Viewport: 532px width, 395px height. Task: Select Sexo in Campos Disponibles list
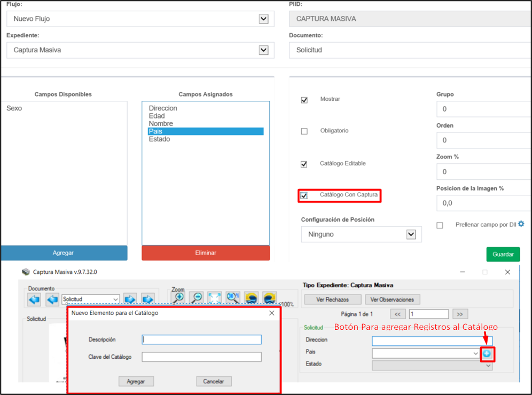14,108
